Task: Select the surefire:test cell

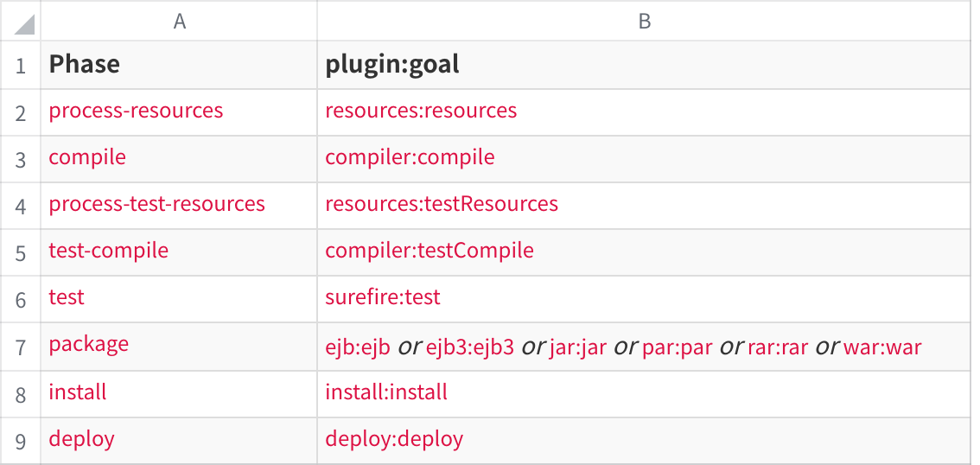Action: [644, 299]
